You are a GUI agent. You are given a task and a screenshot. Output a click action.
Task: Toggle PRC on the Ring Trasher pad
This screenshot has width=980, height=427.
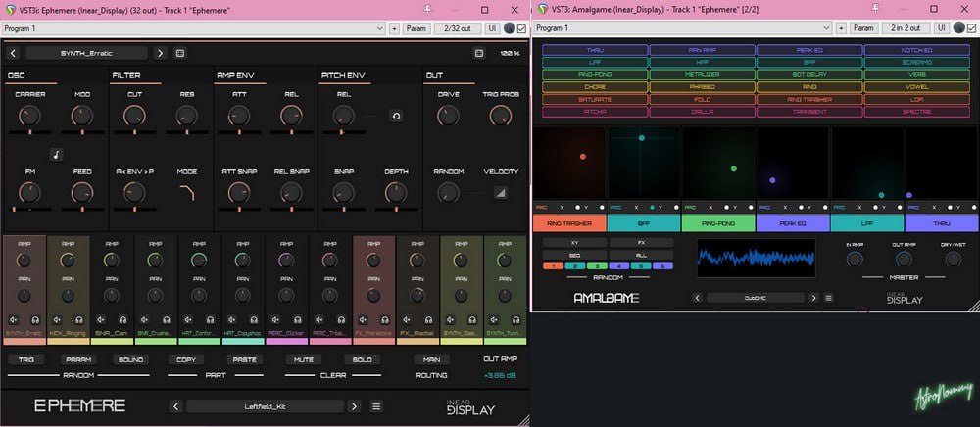coord(540,208)
